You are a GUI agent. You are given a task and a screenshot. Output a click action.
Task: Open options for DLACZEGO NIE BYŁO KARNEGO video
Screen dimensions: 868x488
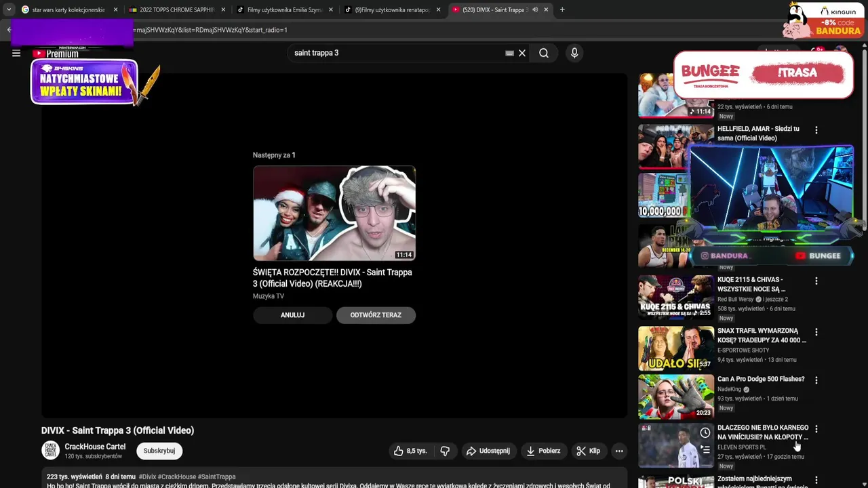pyautogui.click(x=816, y=429)
